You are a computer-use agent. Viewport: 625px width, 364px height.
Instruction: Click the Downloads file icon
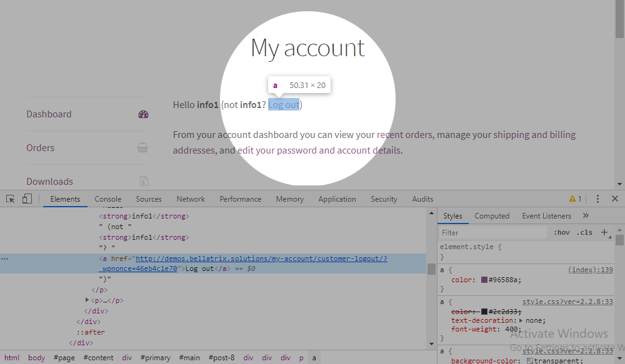[144, 181]
